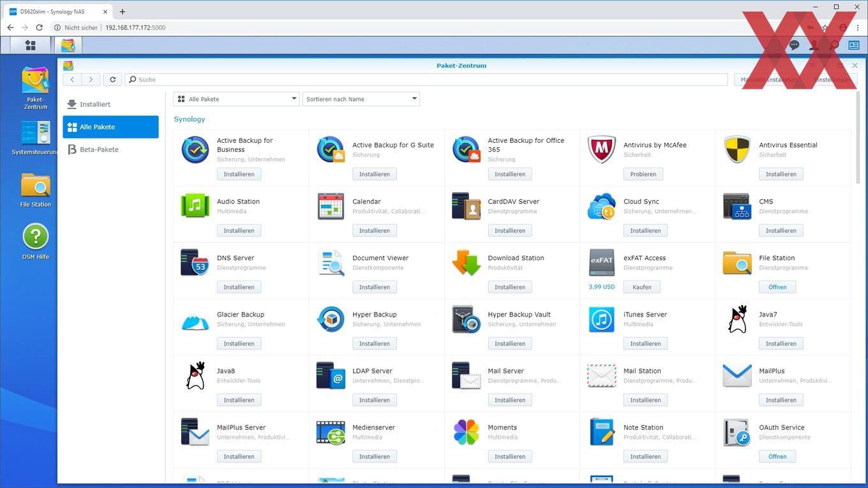Open DSM Hilfe desktop icon
868x488 pixels.
pos(35,242)
